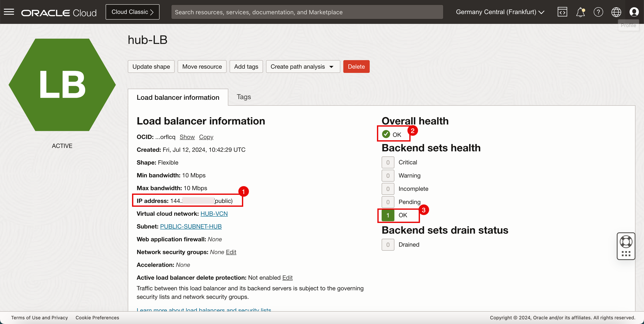This screenshot has width=644, height=324.
Task: Open the user profile avatar
Action: click(634, 12)
